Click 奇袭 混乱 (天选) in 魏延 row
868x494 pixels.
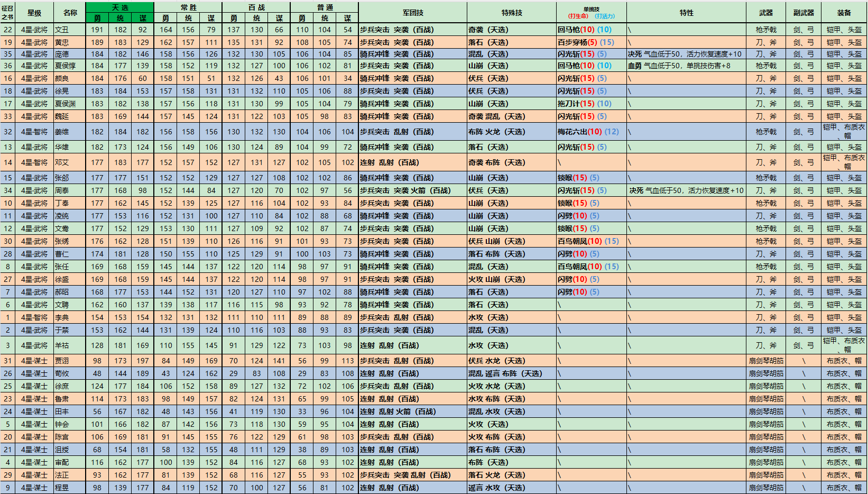512,116
